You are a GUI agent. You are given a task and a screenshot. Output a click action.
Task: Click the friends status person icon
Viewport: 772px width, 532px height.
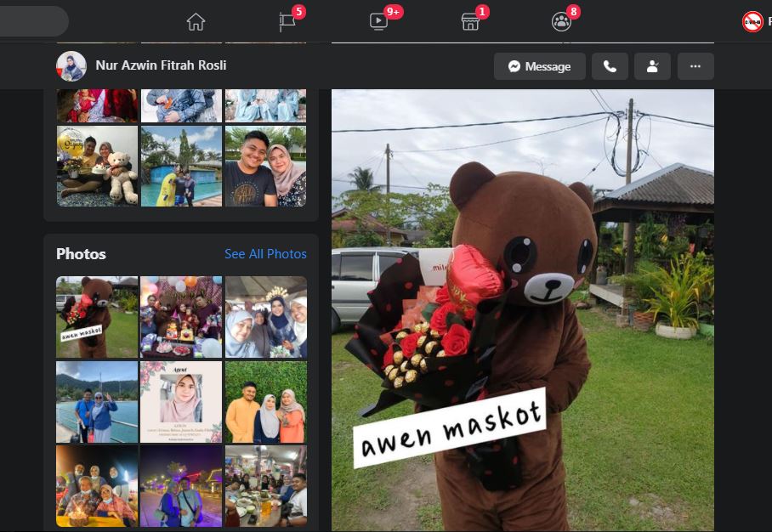(652, 66)
